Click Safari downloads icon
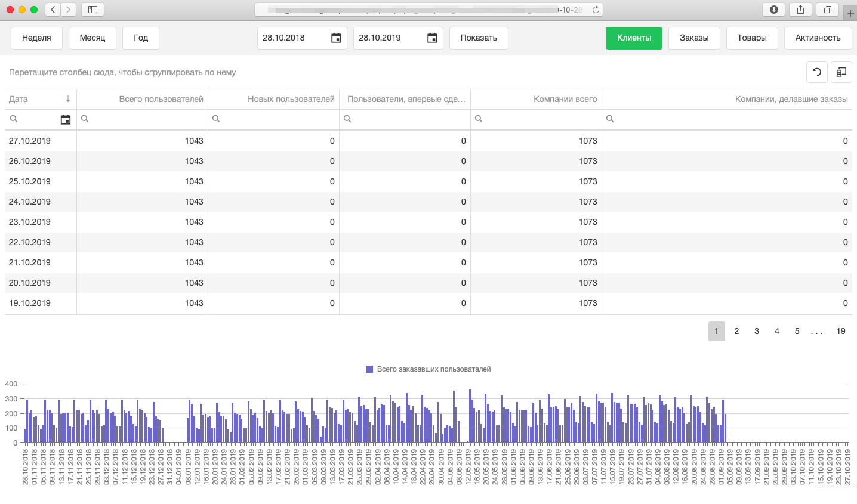The height and width of the screenshot is (504, 857). (x=773, y=10)
